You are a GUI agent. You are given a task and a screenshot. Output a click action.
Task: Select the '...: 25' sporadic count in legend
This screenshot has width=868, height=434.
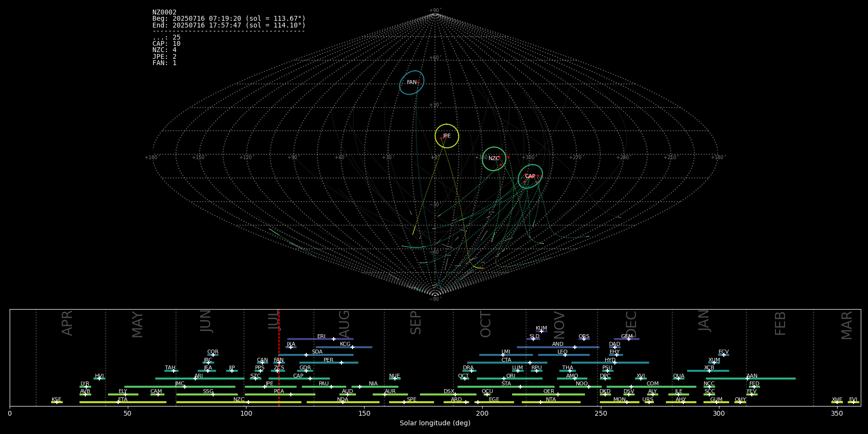(x=166, y=38)
